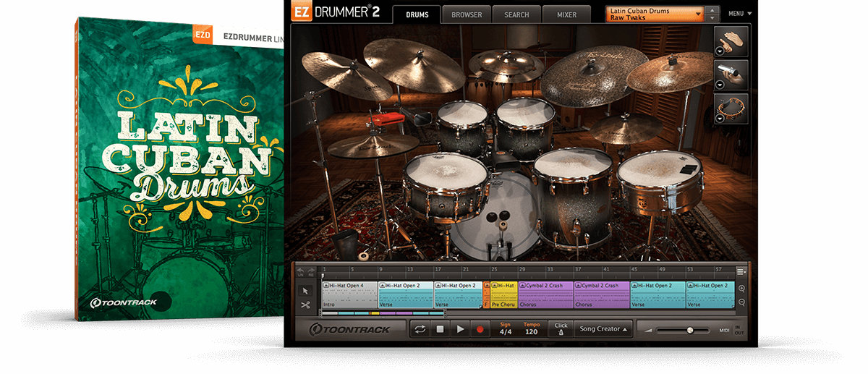The image size is (868, 374).
Task: Switch to the Browser tab
Action: pyautogui.click(x=467, y=14)
